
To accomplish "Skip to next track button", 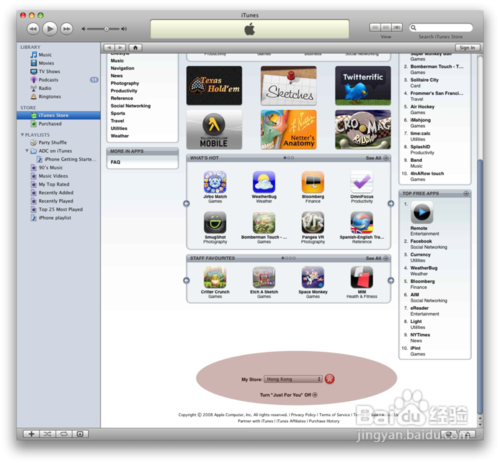I will point(67,29).
